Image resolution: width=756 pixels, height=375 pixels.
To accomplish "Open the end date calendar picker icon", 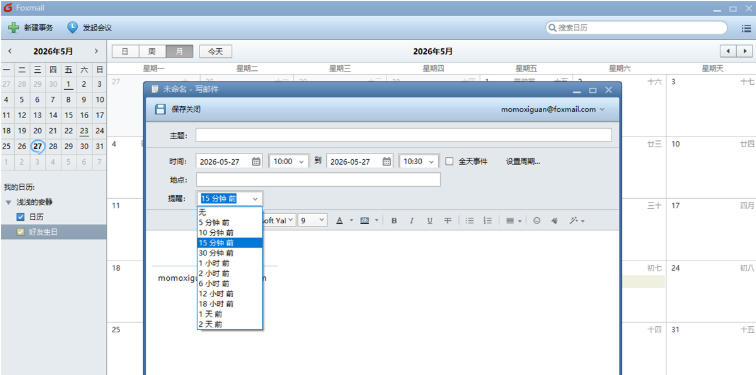I will [387, 161].
